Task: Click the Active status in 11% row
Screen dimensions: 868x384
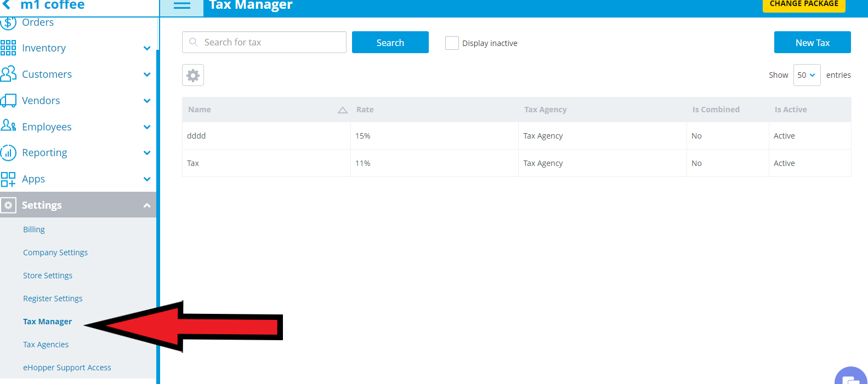Action: pyautogui.click(x=784, y=163)
